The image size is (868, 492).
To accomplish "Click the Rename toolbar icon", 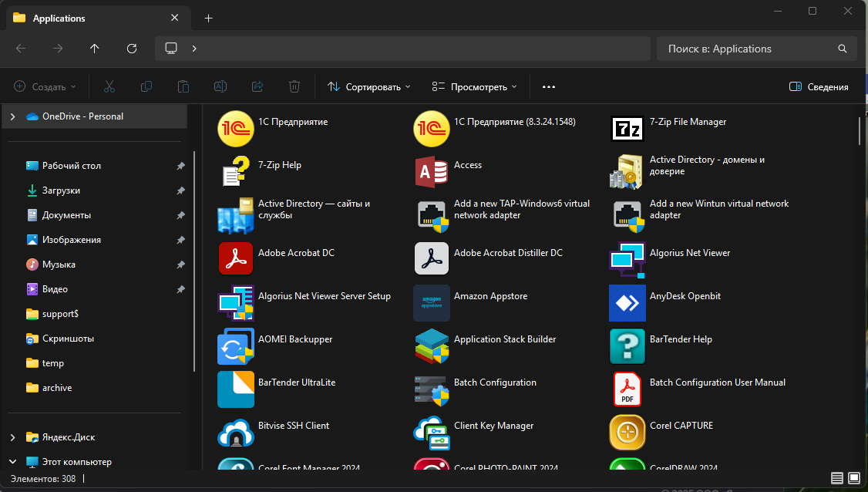I will click(220, 86).
